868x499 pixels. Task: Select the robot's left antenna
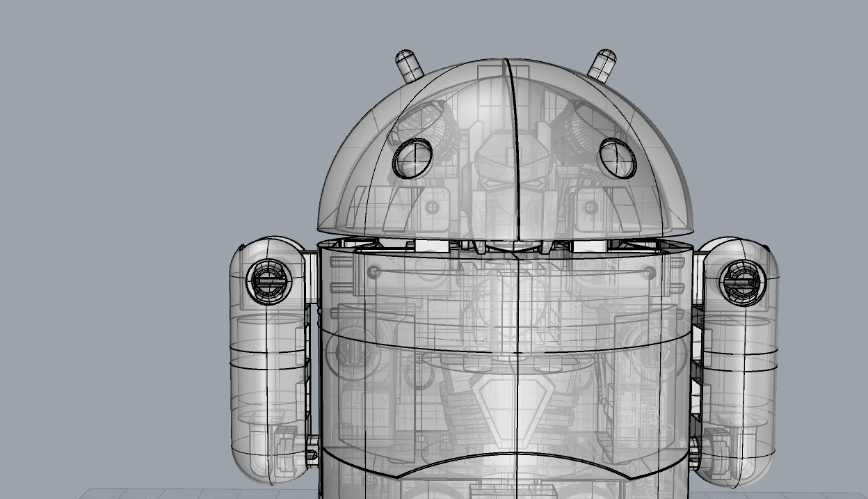[409, 65]
